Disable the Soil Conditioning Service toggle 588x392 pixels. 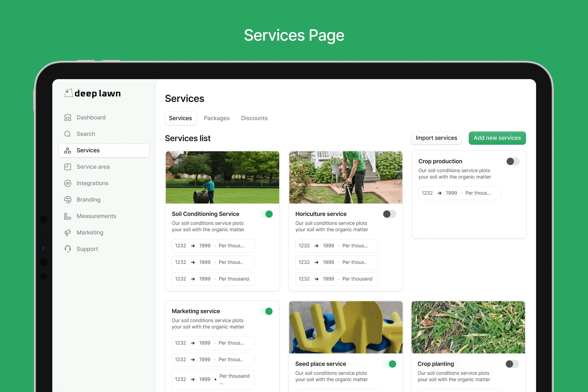click(x=266, y=214)
